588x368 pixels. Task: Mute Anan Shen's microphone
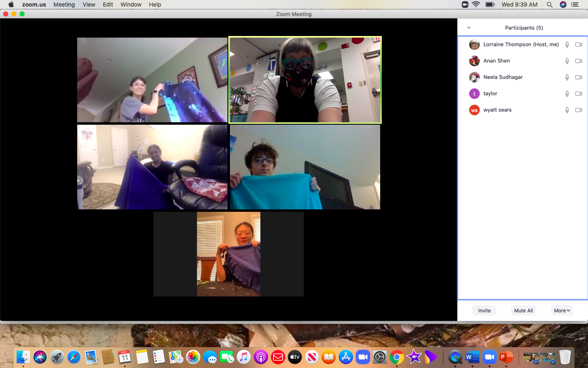coord(567,61)
